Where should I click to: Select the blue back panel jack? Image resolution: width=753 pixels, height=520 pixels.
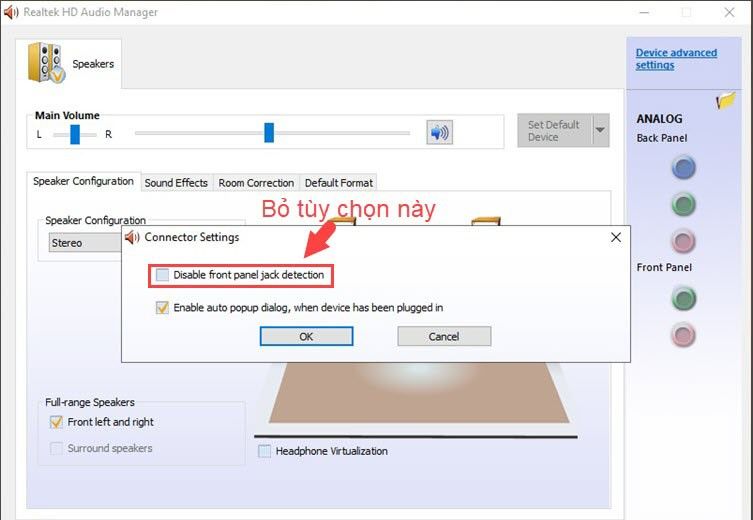pos(683,168)
